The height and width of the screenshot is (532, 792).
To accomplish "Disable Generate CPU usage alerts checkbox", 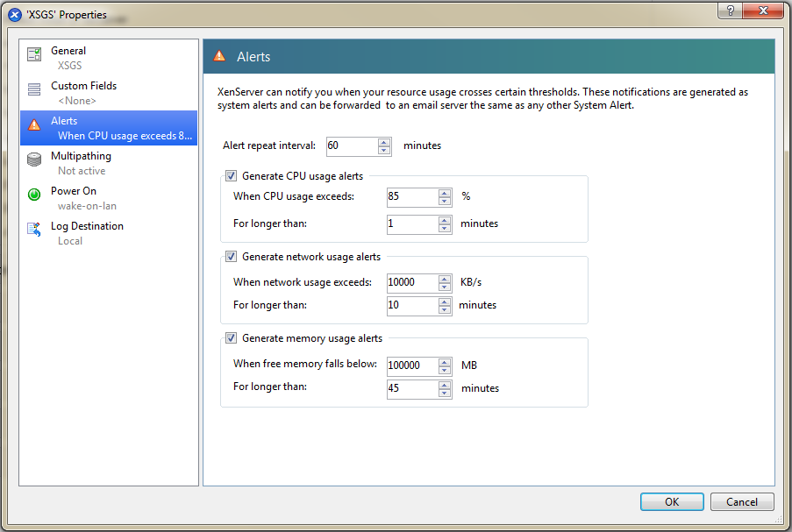I will pyautogui.click(x=232, y=176).
